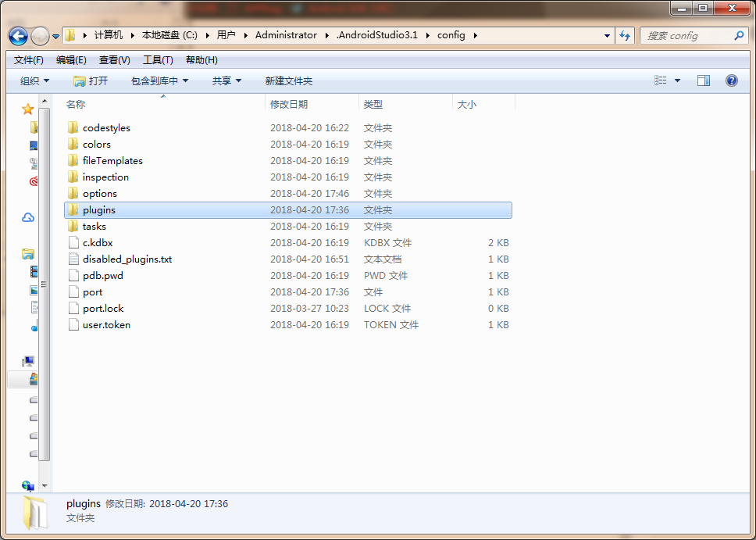Open address bar history dropdown

[607, 36]
